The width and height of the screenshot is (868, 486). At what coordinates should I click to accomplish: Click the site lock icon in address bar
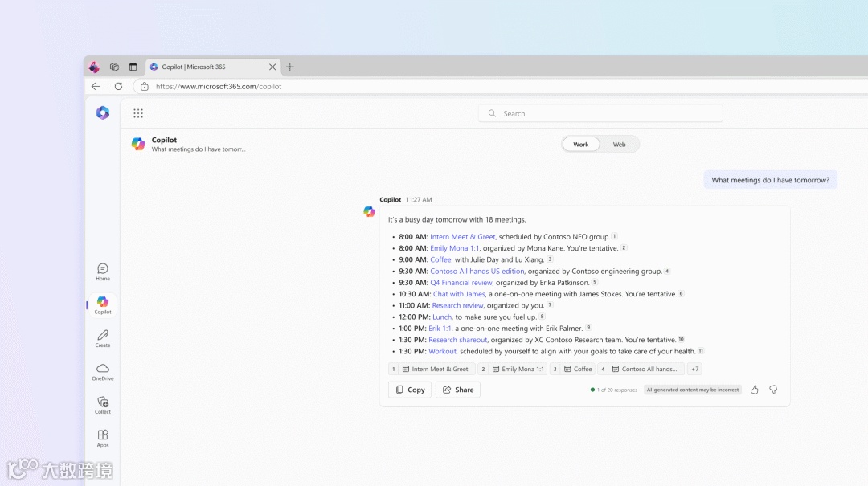[x=145, y=86]
